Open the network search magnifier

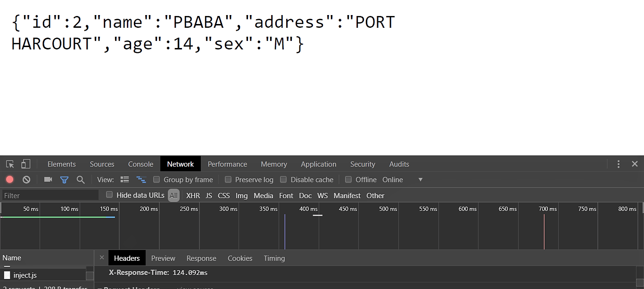[81, 179]
